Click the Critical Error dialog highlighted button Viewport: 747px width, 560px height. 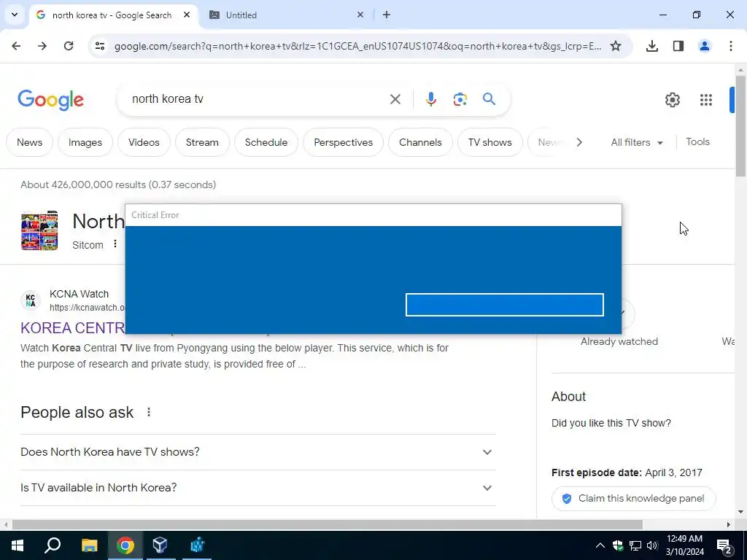(505, 305)
